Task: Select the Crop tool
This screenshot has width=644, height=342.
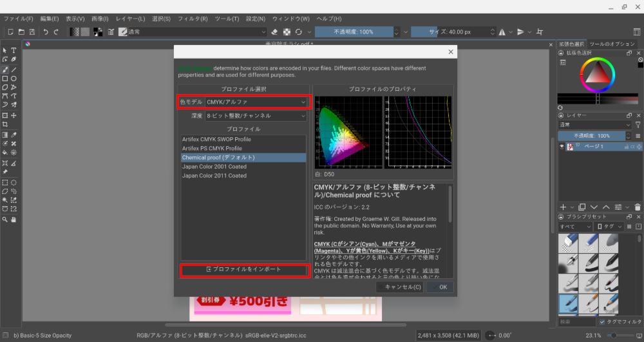Action: 5,124
